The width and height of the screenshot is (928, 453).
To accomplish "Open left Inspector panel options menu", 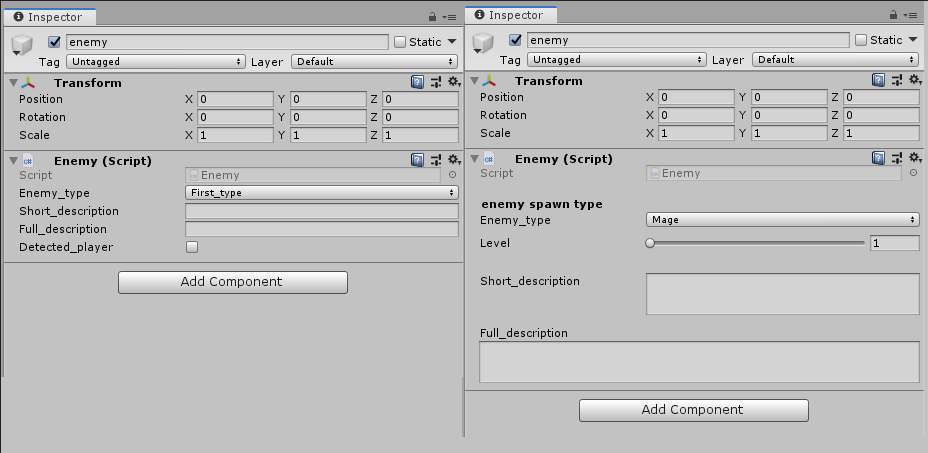I will click(x=450, y=18).
